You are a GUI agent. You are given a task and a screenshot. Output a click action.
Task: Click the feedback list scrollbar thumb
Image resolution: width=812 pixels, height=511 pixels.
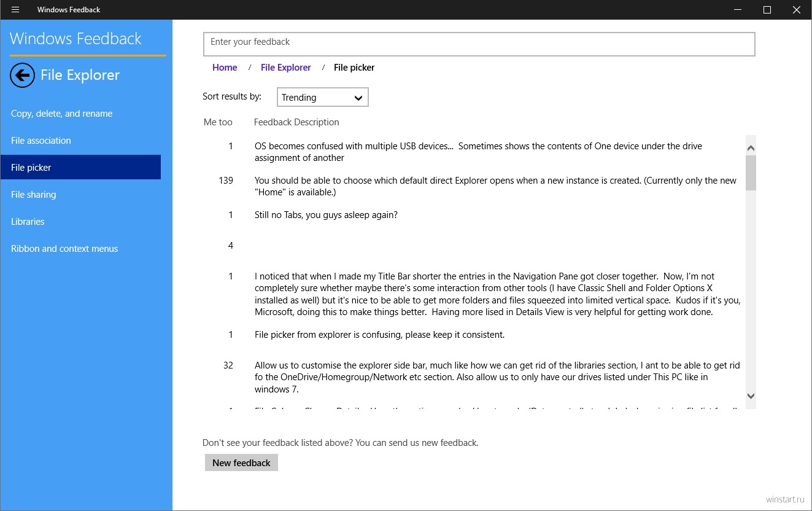coord(751,173)
